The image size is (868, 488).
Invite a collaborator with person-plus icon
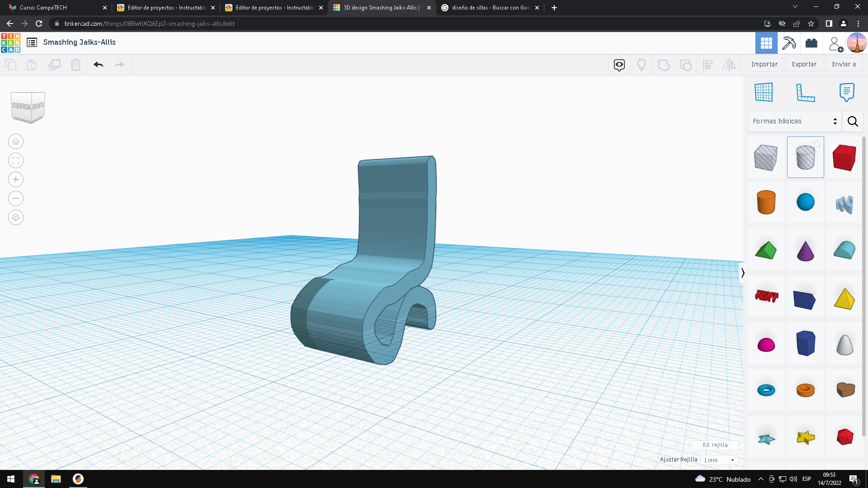[835, 44]
